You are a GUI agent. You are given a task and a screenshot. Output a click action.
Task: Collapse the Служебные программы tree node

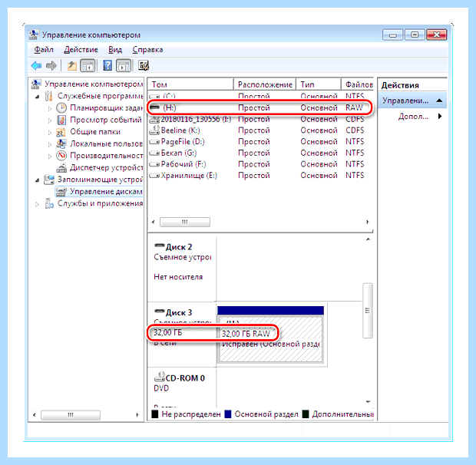(x=38, y=97)
